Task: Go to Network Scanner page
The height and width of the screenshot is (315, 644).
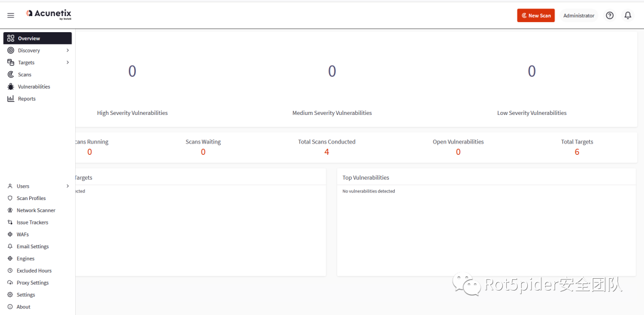Action: (x=38, y=210)
